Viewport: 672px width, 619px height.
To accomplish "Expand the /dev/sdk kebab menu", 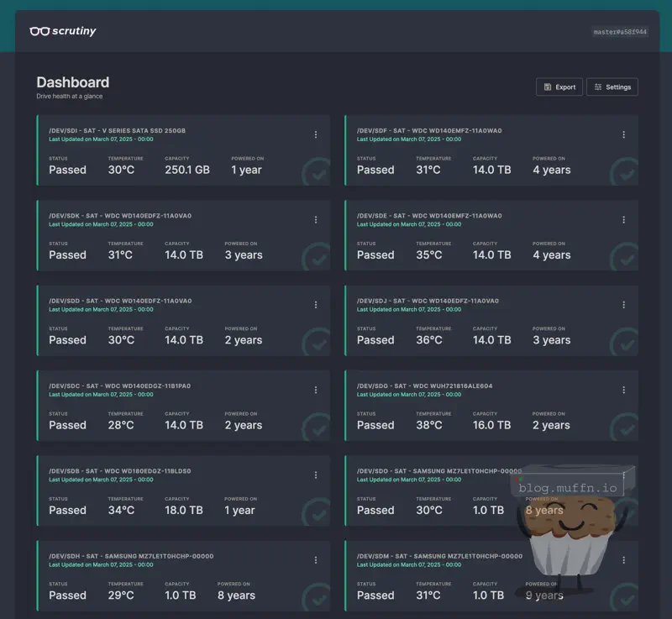I will coord(316,220).
